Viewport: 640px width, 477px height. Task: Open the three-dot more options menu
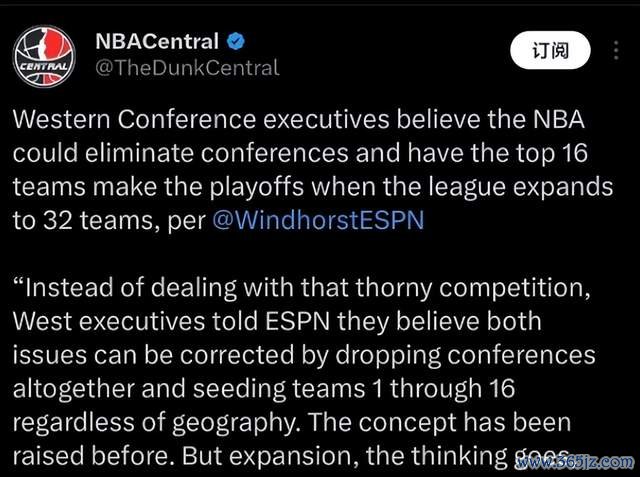click(616, 51)
